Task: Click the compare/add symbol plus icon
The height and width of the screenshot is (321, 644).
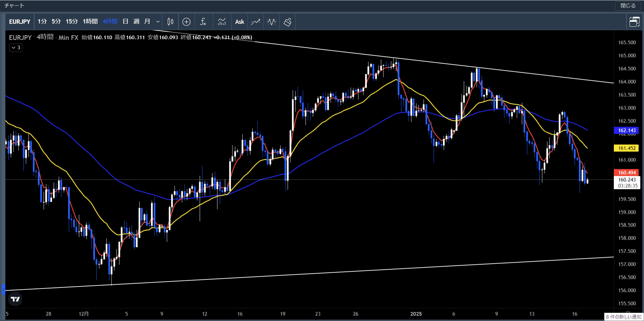Action: point(186,22)
